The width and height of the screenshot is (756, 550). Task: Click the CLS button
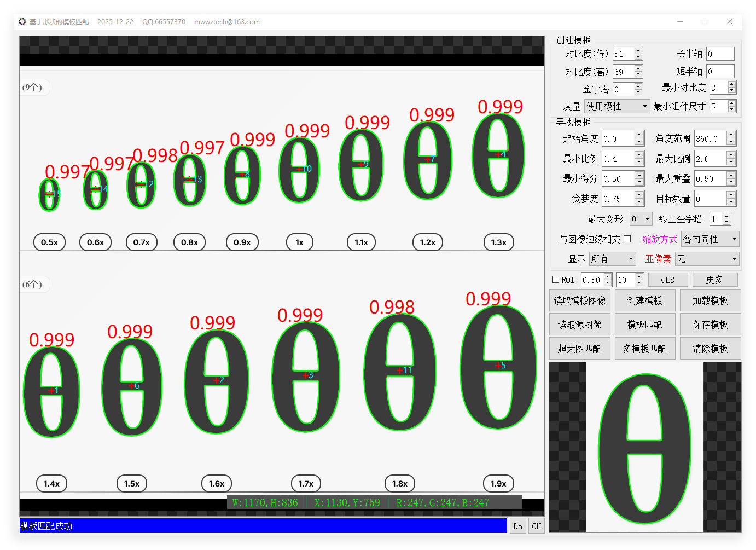pyautogui.click(x=667, y=280)
